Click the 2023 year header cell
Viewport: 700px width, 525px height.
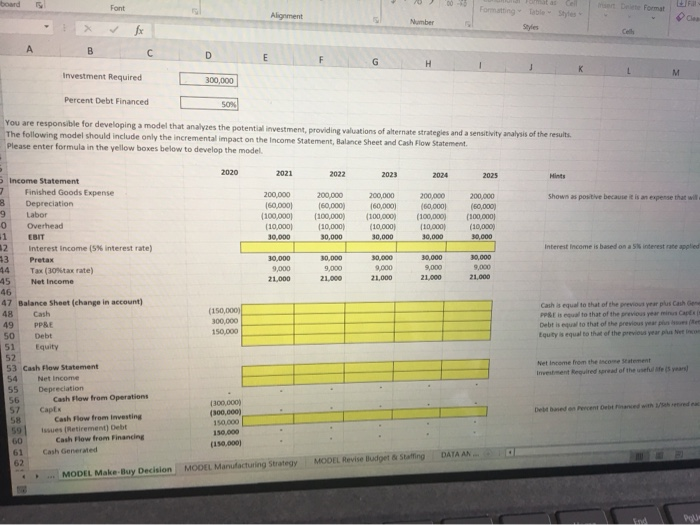389,175
